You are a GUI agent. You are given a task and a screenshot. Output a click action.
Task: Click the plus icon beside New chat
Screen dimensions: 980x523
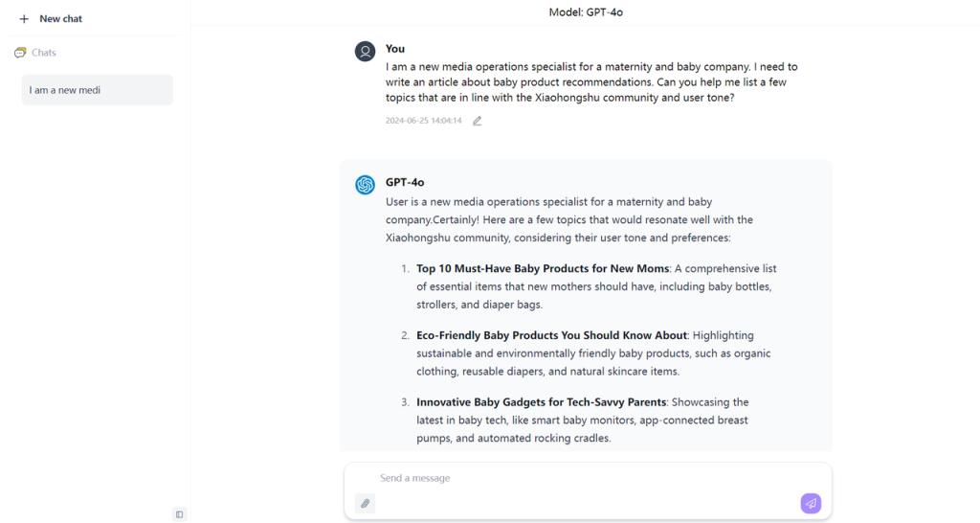pyautogui.click(x=24, y=19)
